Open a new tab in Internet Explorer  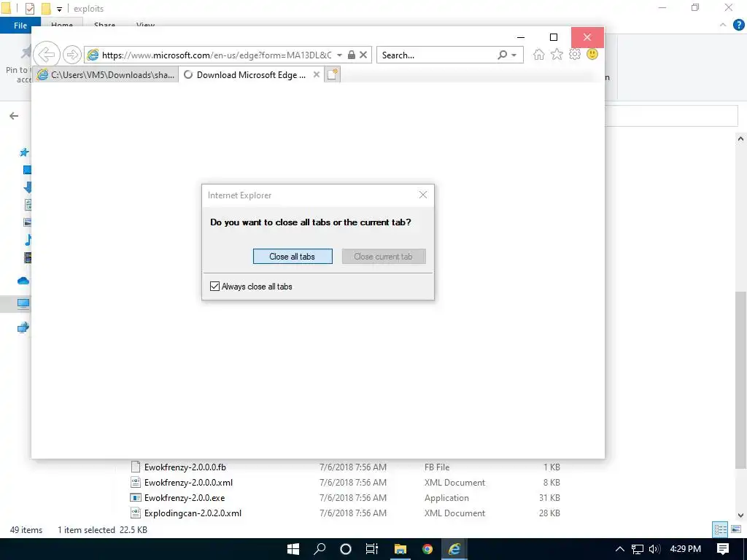[x=333, y=75]
